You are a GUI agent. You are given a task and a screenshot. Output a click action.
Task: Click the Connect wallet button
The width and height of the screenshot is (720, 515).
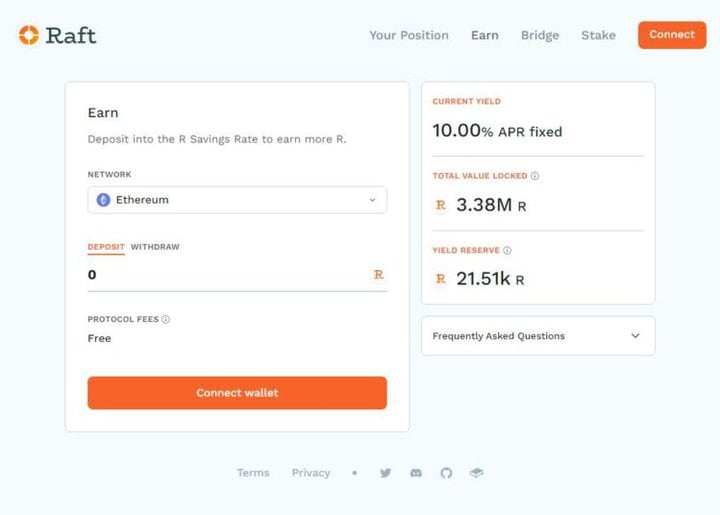(237, 393)
